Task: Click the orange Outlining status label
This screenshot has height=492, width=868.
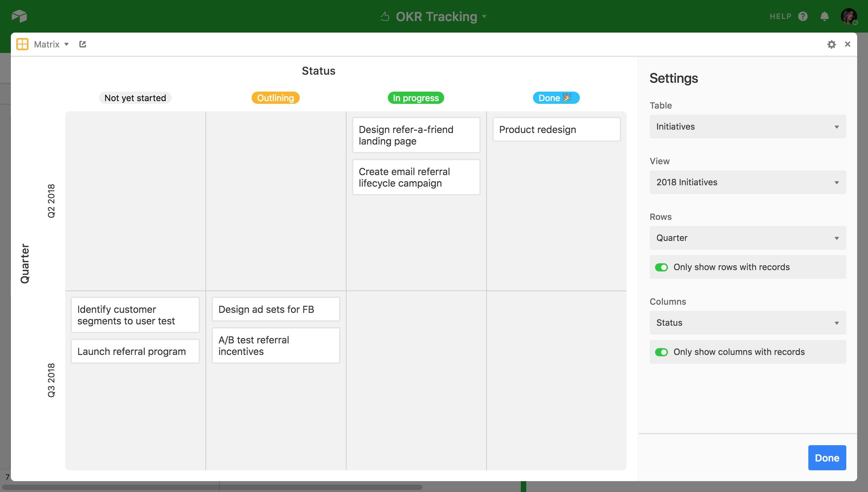Action: (x=276, y=98)
